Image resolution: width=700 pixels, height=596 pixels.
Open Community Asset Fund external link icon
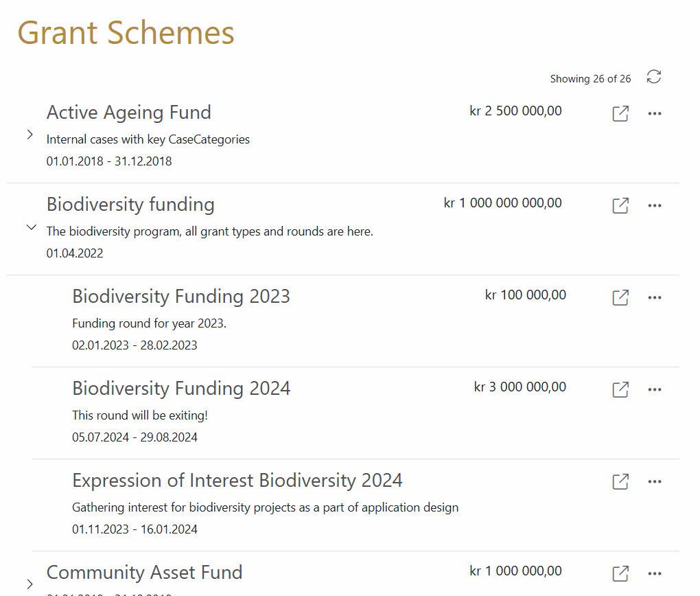620,573
